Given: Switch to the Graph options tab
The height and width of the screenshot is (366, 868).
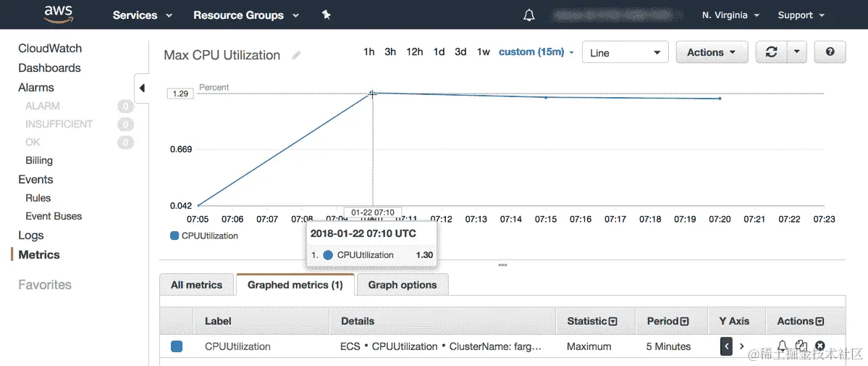Looking at the screenshot, I should (403, 285).
